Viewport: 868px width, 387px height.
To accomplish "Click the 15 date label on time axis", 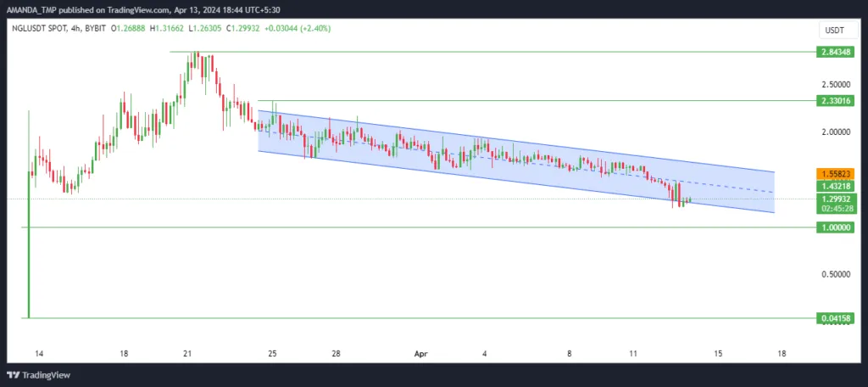I will (718, 353).
